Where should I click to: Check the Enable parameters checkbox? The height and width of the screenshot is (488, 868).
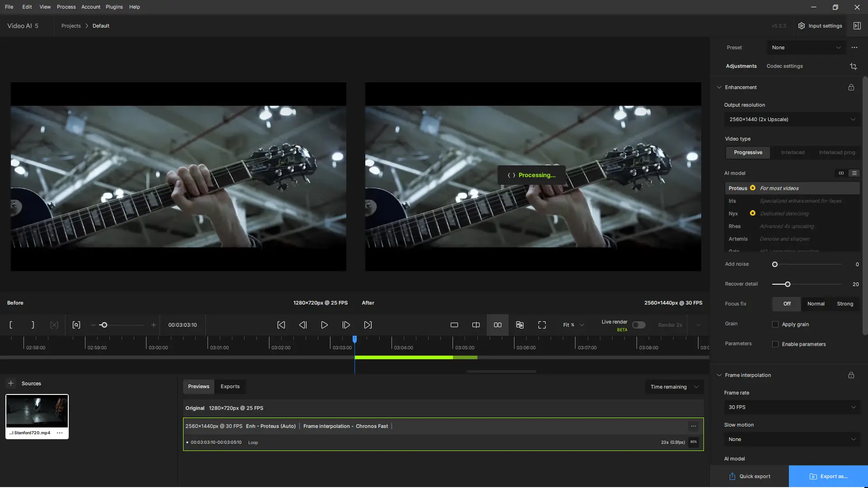(775, 344)
